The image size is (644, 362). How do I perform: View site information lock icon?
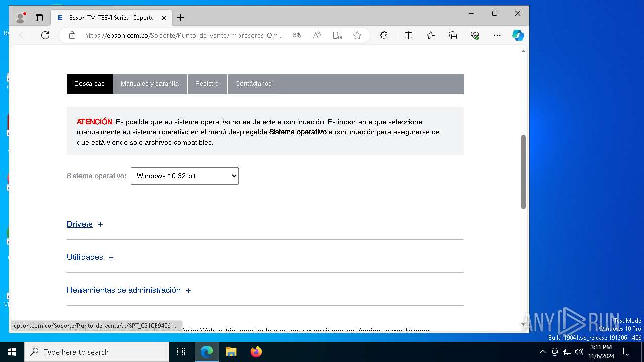tap(72, 35)
